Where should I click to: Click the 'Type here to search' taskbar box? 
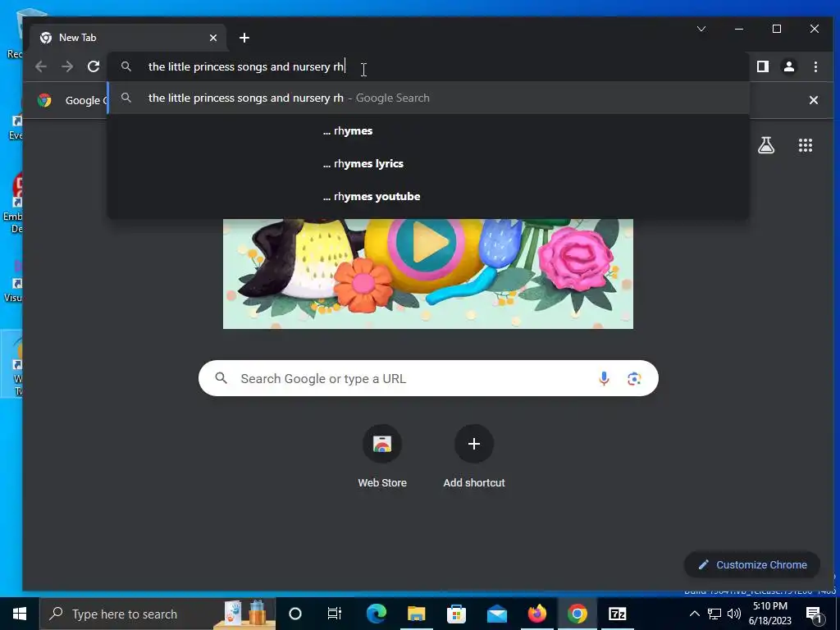[x=157, y=614]
